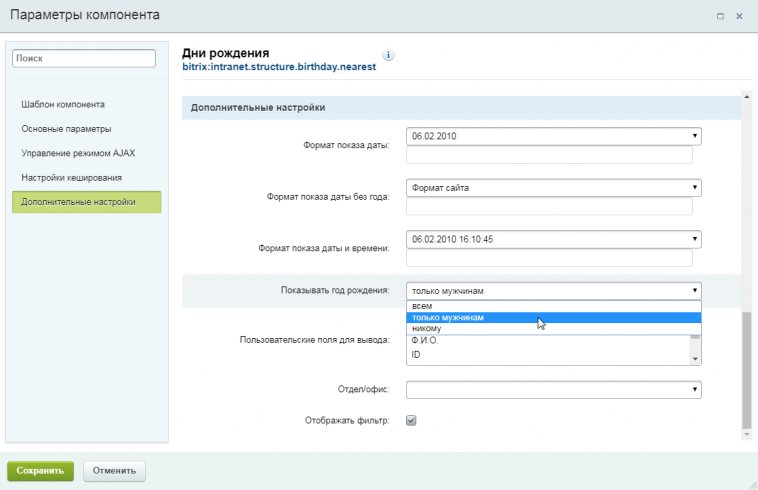The image size is (758, 490).
Task: Open the 'Формат показа даты' dropdown
Action: tap(554, 136)
